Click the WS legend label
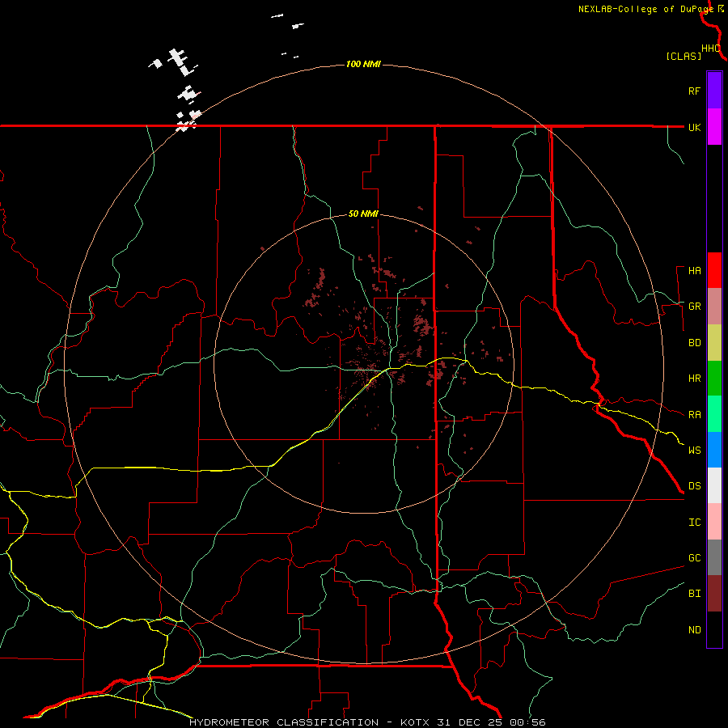This screenshot has height=728, width=728. [694, 451]
